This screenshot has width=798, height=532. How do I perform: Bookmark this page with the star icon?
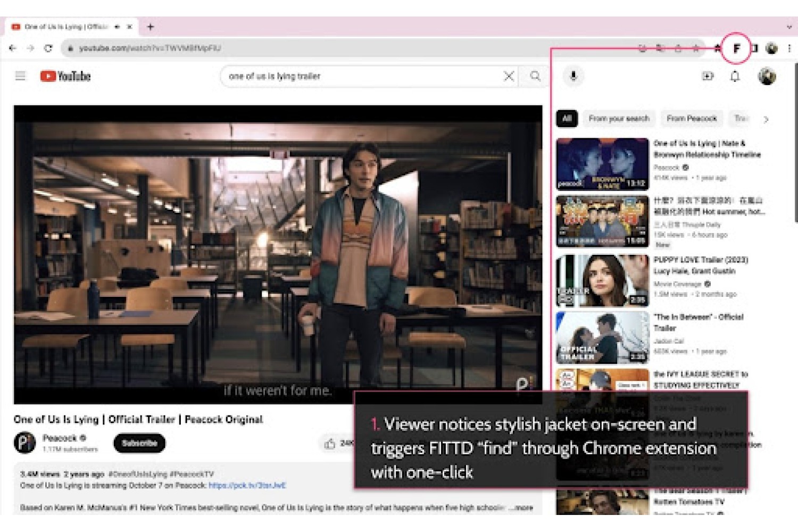pyautogui.click(x=696, y=48)
